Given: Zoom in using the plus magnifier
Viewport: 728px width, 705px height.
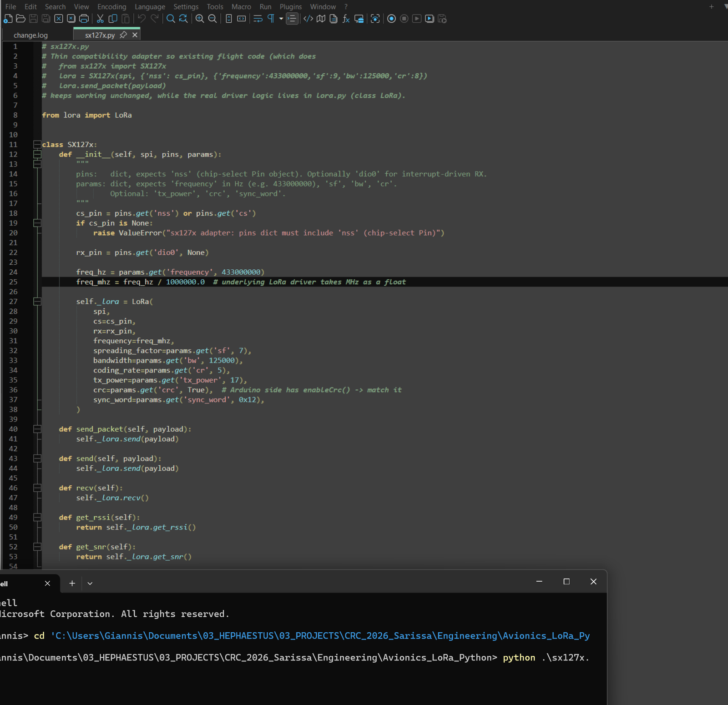Looking at the screenshot, I should coord(200,19).
